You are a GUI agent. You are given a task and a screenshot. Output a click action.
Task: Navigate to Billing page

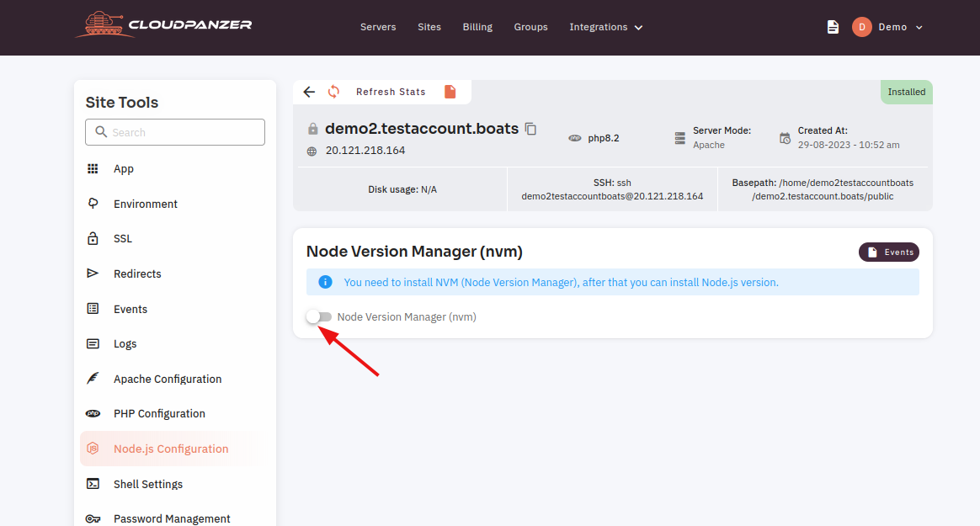pyautogui.click(x=477, y=27)
